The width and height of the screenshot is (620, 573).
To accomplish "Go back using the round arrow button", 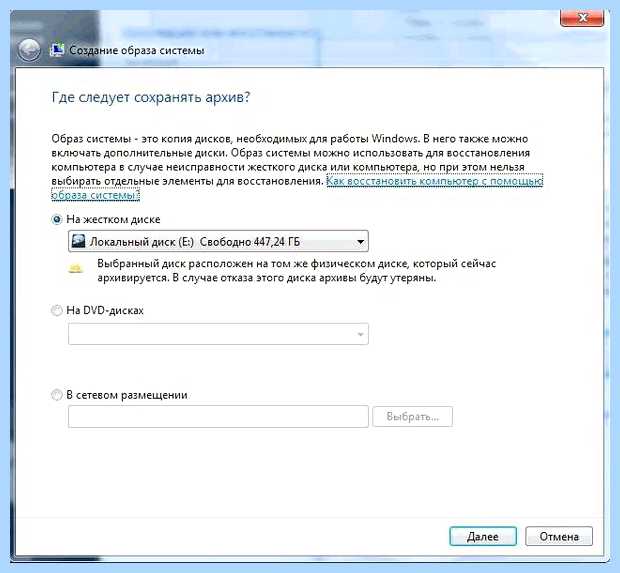I will [x=29, y=50].
